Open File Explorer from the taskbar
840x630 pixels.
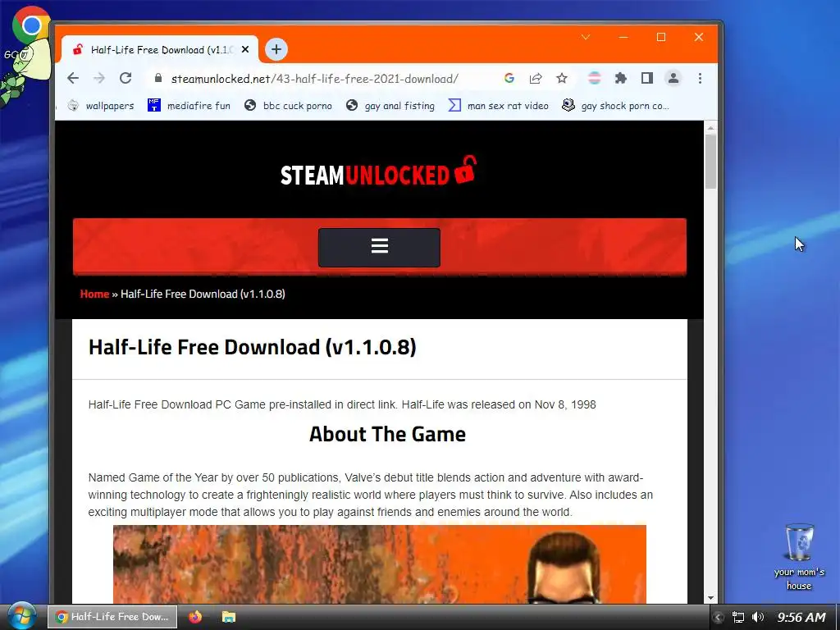229,617
